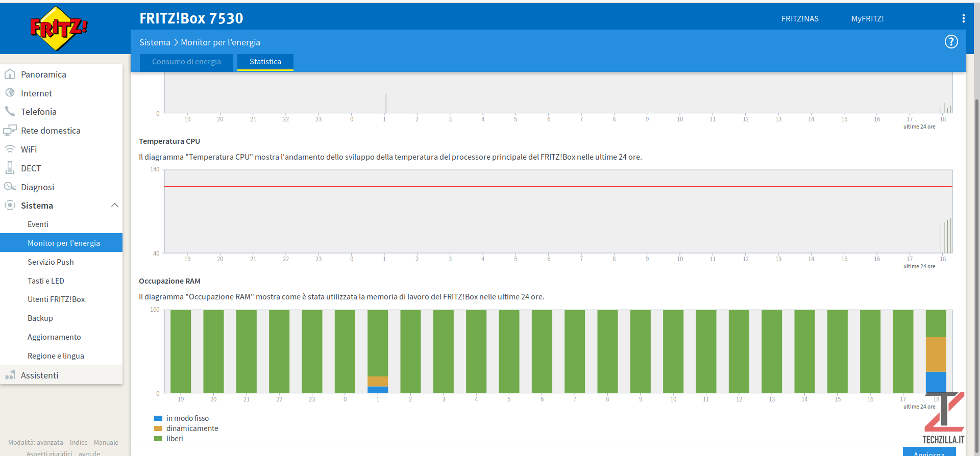This screenshot has height=456, width=980.
Task: Open the three-dot options menu
Action: 963,18
